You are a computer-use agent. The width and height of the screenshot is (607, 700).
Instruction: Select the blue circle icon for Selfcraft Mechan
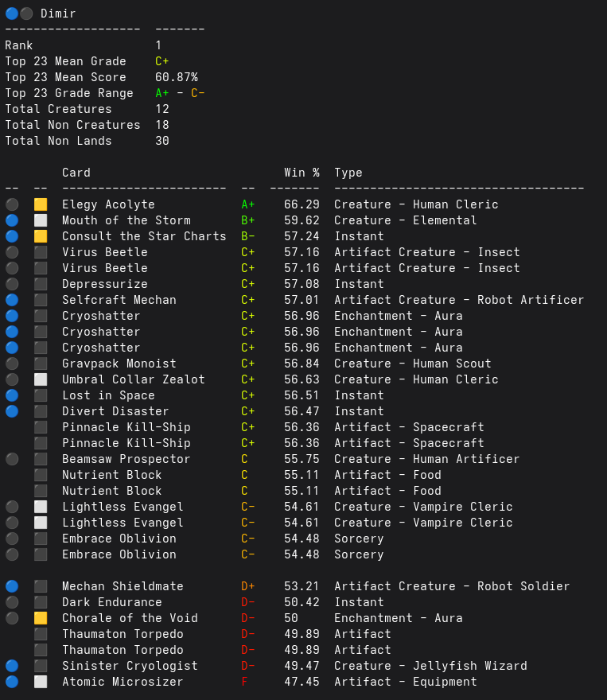pyautogui.click(x=12, y=300)
